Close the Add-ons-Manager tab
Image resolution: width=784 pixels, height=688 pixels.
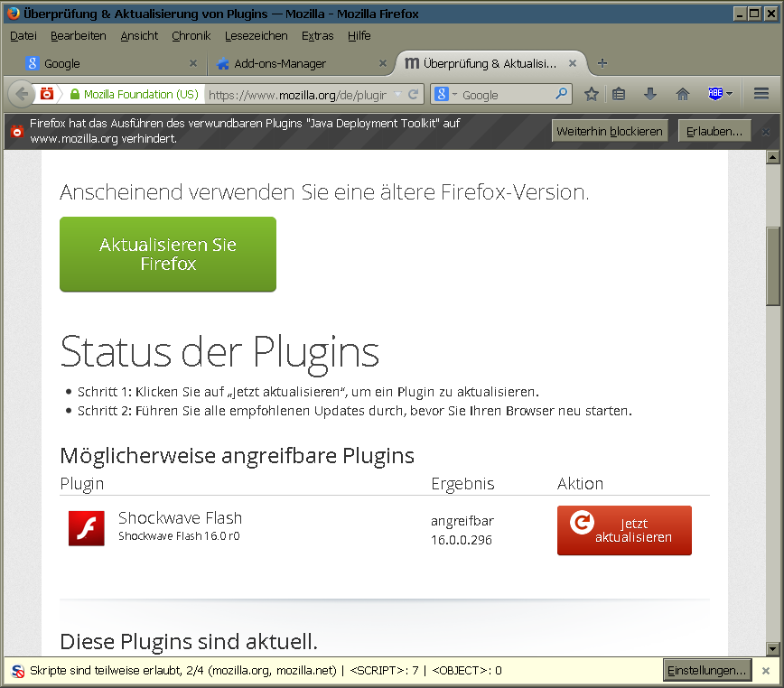tap(382, 63)
